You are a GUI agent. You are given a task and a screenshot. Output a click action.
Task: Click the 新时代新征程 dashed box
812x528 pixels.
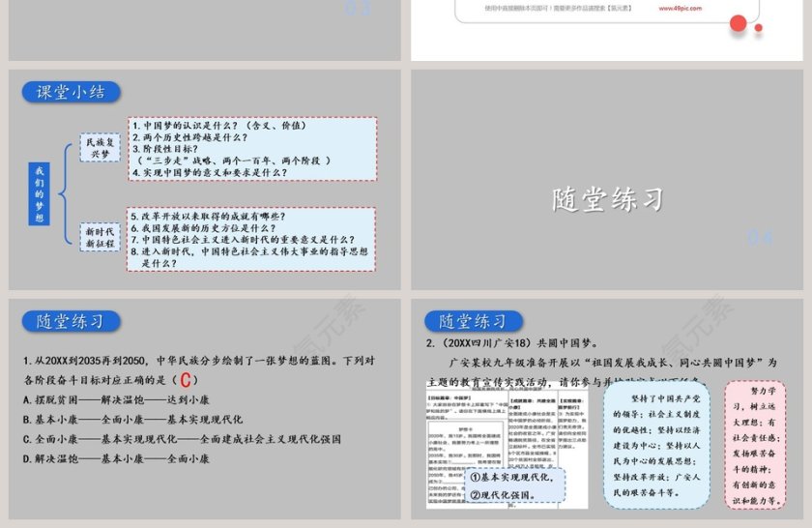(100, 237)
